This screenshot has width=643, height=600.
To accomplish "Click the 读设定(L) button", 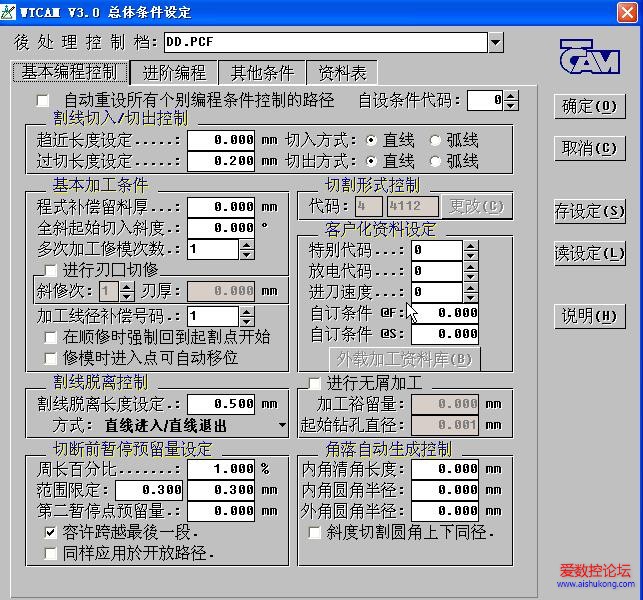I will [589, 253].
